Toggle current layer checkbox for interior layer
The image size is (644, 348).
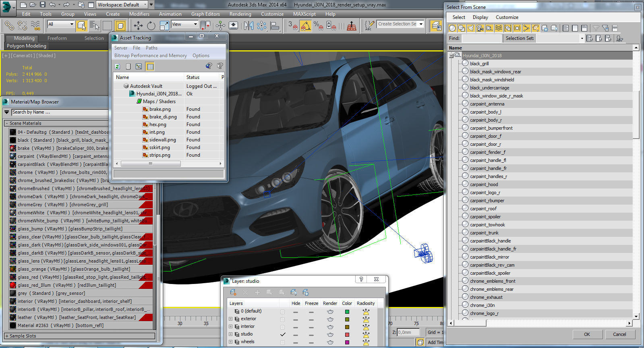[282, 327]
